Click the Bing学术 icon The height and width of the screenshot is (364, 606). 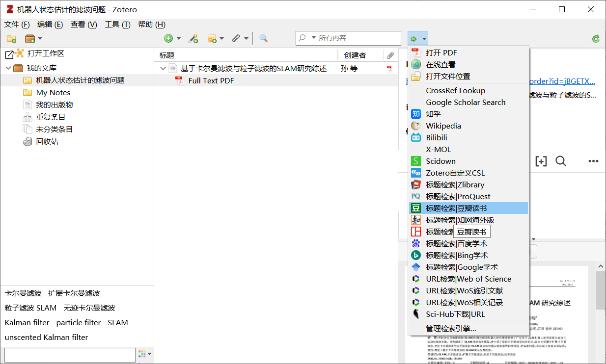[416, 255]
